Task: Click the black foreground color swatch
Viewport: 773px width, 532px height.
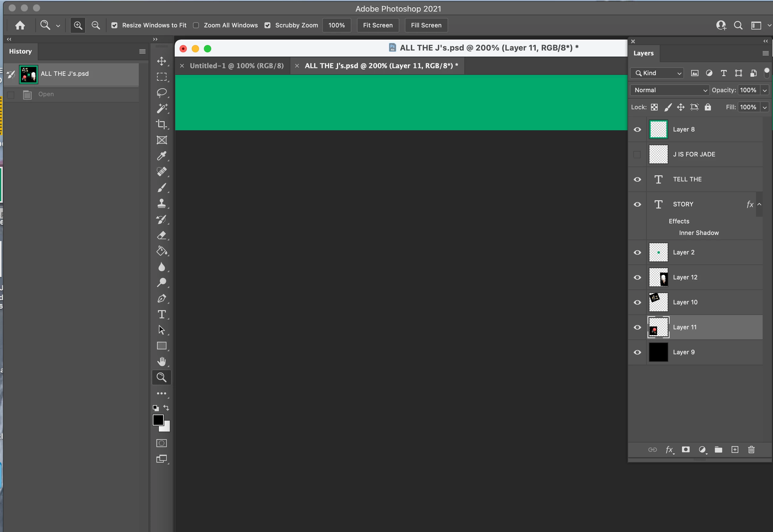Action: pyautogui.click(x=158, y=420)
